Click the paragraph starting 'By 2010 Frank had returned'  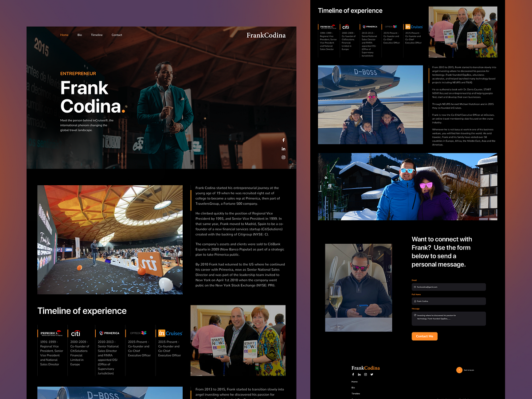coord(240,275)
